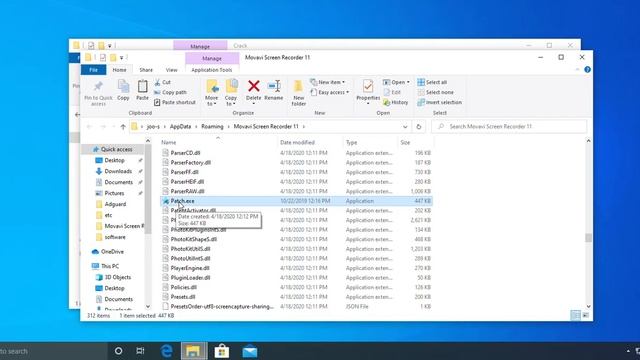640x360 pixels.
Task: Open the New item dropdown
Action: [328, 82]
